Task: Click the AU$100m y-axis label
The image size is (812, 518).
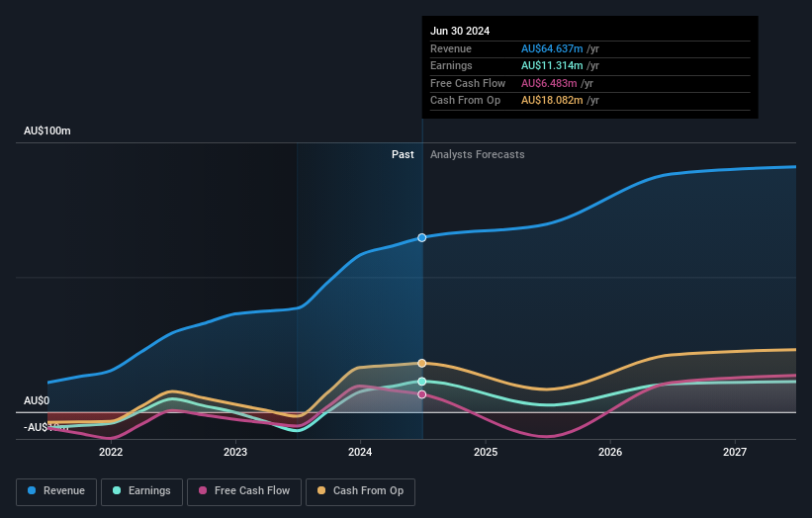Action: coord(47,130)
